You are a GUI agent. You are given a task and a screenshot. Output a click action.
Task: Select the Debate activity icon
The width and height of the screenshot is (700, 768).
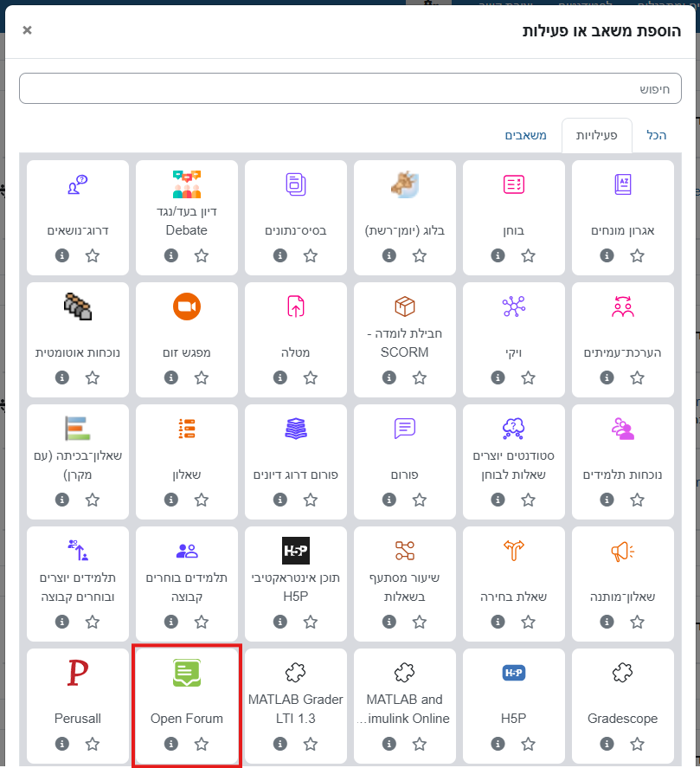[186, 184]
